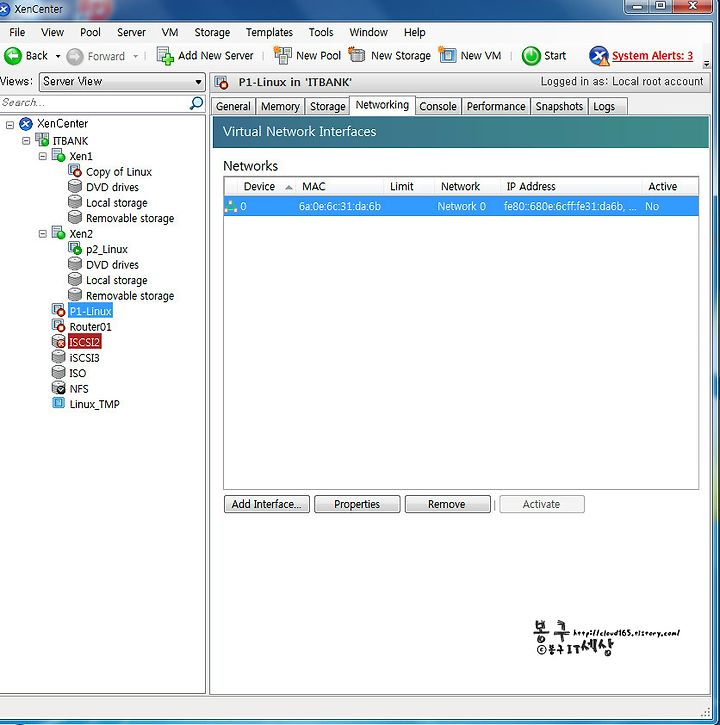Image resolution: width=720 pixels, height=725 pixels.
Task: Click DVD drives icon under Xen1
Action: pos(75,186)
